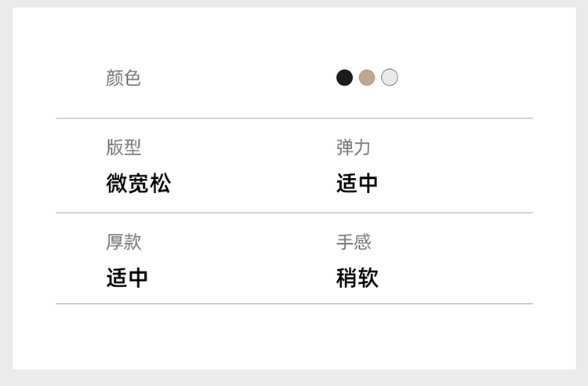Choose the tan beige color swatch
The image size is (588, 386).
[x=367, y=78]
